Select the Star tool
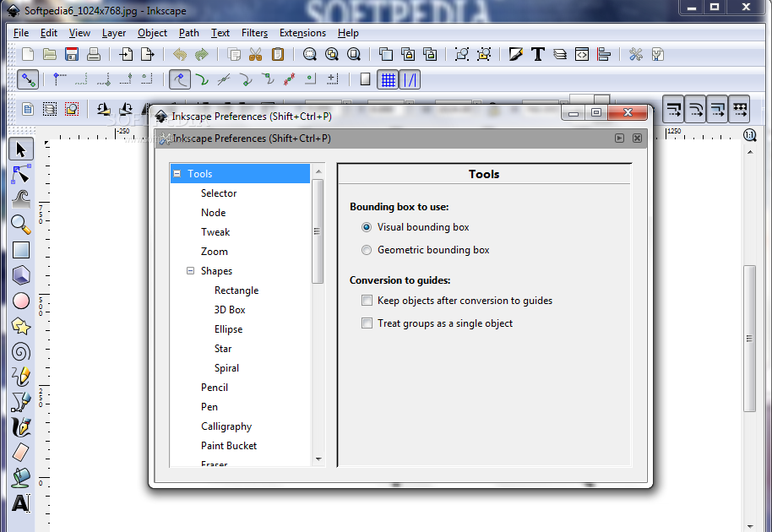 pos(20,326)
